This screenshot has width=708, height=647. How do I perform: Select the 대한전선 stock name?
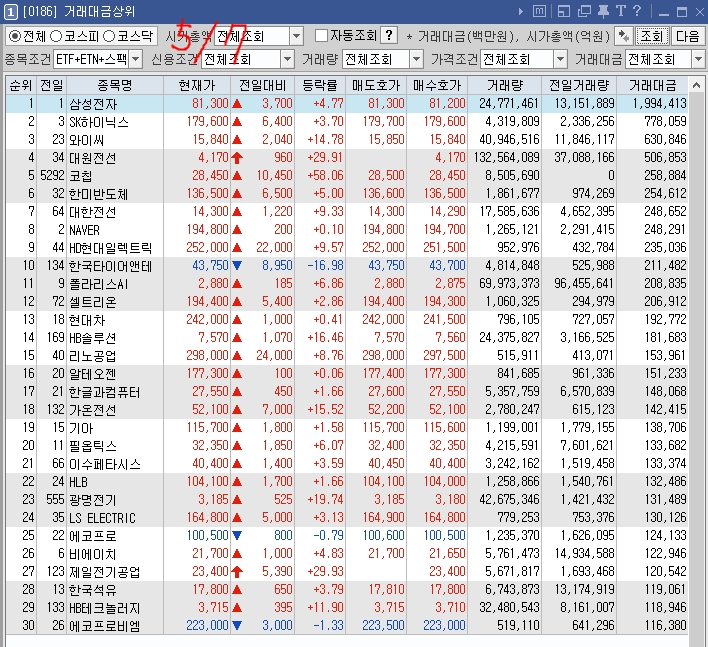93,212
